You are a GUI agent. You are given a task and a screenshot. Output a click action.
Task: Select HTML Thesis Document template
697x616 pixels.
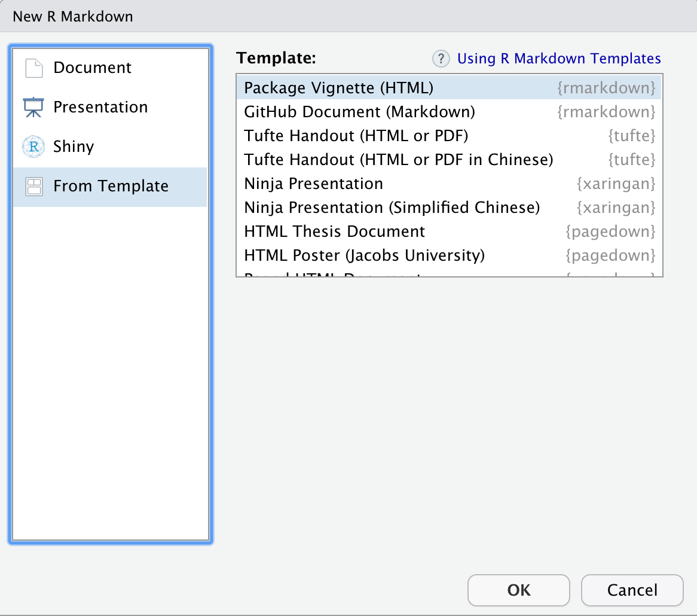tap(450, 231)
